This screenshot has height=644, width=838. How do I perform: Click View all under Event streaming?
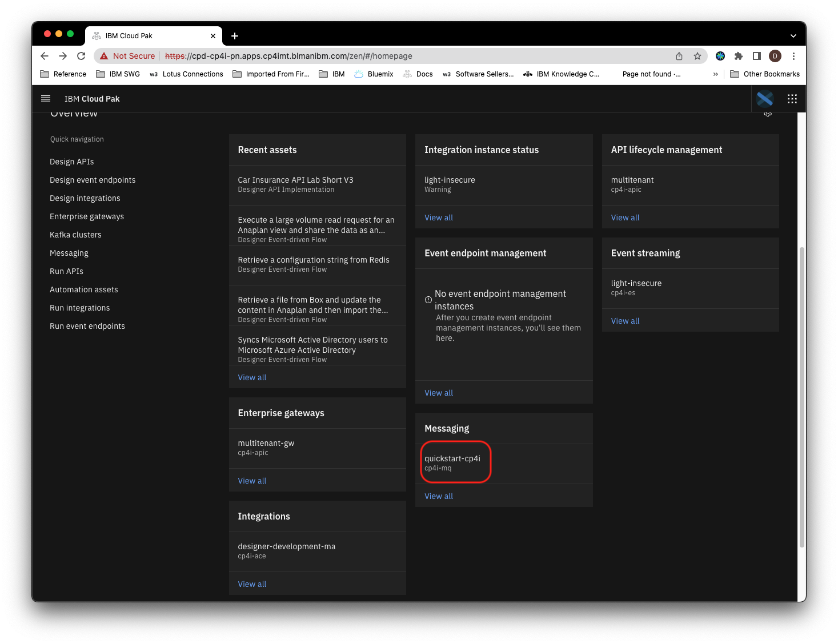pyautogui.click(x=625, y=321)
